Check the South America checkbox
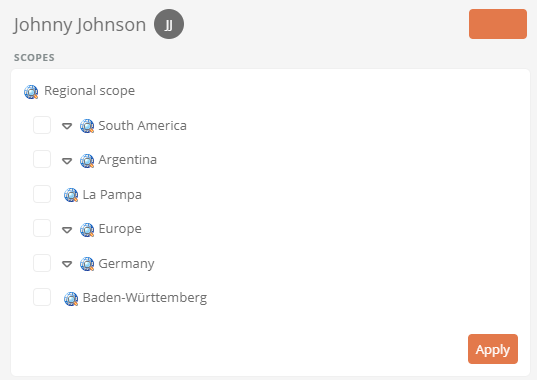 [42, 125]
